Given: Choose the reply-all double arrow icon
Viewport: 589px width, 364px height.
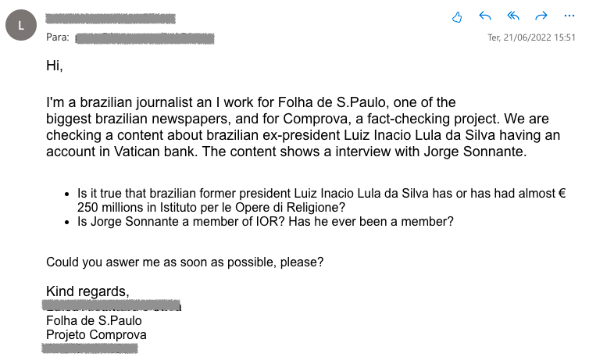Looking at the screenshot, I should pos(513,16).
